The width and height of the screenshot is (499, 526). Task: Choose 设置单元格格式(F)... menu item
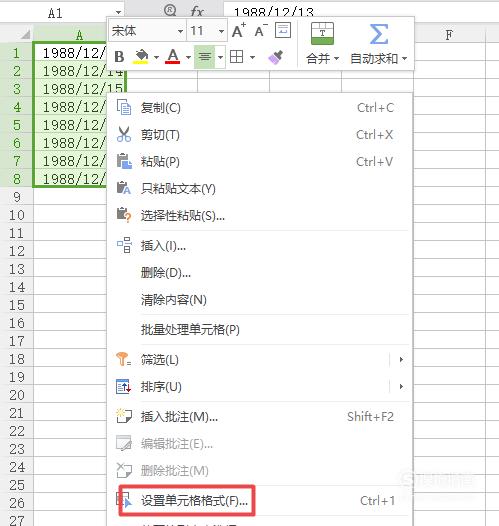(x=260, y=501)
